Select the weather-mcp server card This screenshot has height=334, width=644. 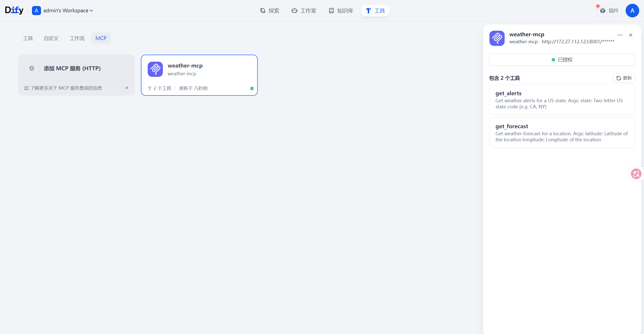point(199,75)
